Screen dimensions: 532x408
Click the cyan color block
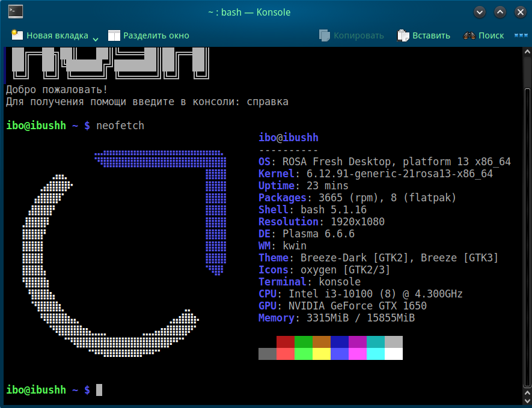[376, 354]
